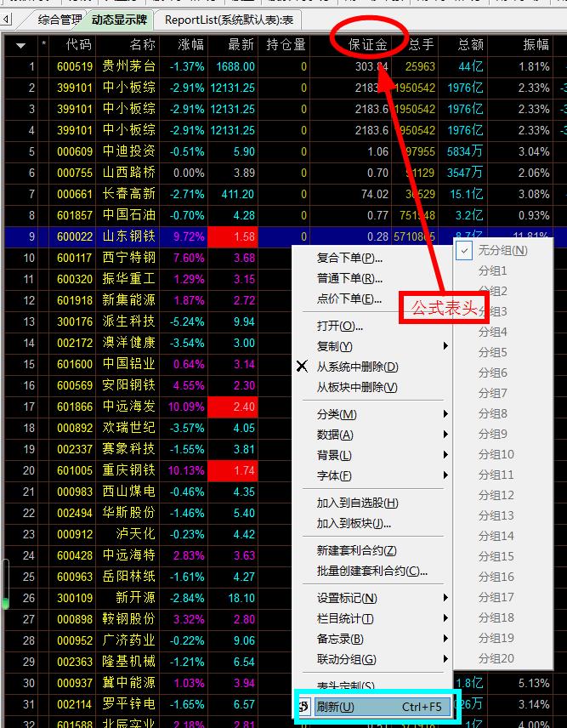Screen dimensions: 567x728
Task: Select 点价下单(E)... menu entry
Action: click(x=349, y=299)
